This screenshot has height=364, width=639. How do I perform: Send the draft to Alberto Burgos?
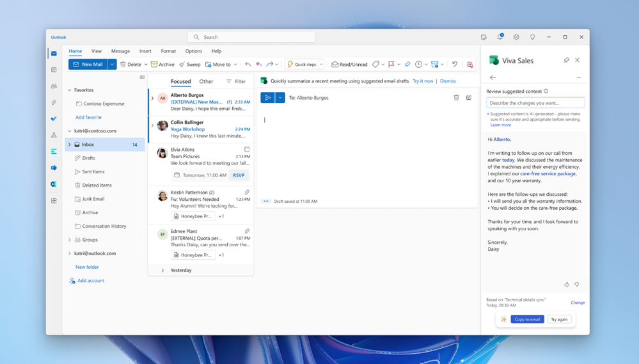point(267,98)
